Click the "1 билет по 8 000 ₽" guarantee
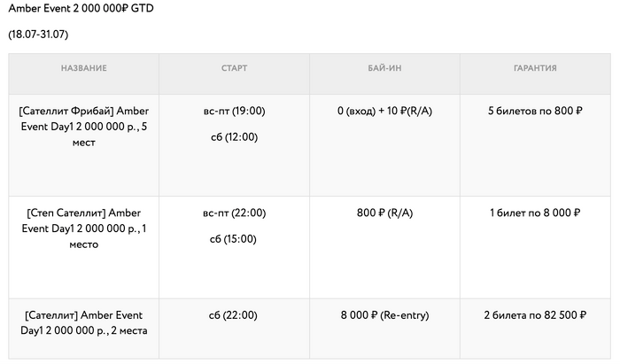Viewport: 620px width, 364px height. (535, 213)
